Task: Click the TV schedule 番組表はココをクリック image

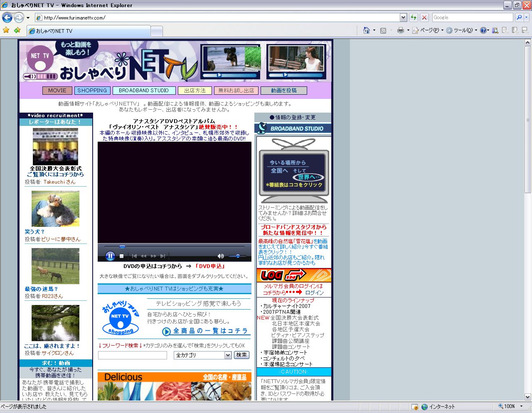Action: coord(294,170)
